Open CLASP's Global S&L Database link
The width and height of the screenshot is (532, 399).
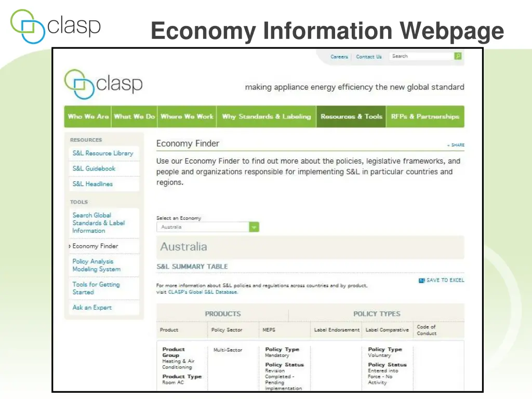tap(203, 292)
